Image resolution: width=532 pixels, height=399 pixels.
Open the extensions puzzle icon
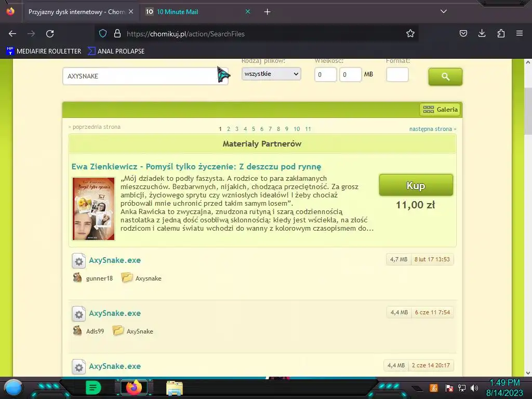tap(501, 34)
